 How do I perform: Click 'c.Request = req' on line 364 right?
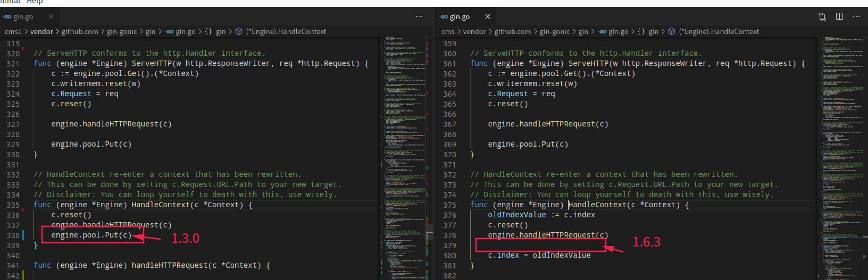[521, 94]
